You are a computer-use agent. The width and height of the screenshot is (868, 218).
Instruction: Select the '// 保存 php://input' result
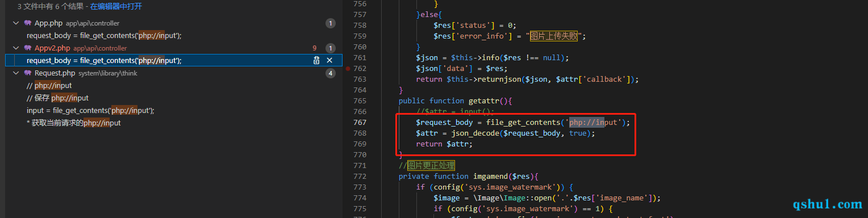(x=57, y=98)
